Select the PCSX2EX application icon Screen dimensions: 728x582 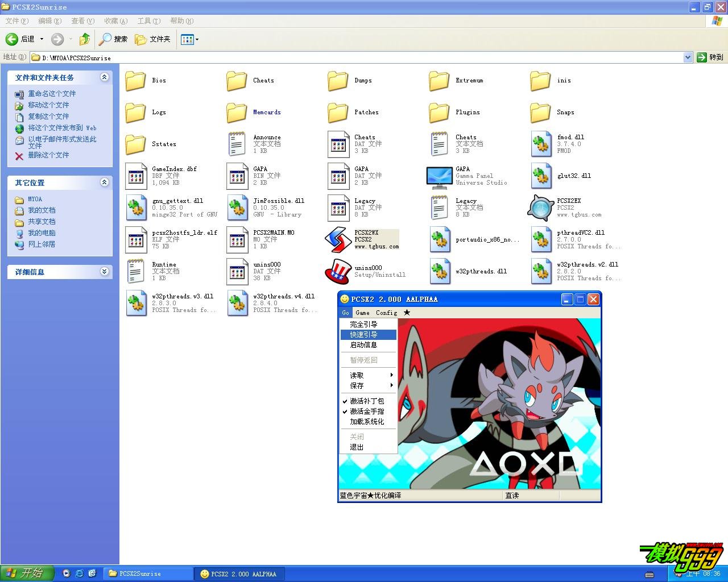click(540, 207)
